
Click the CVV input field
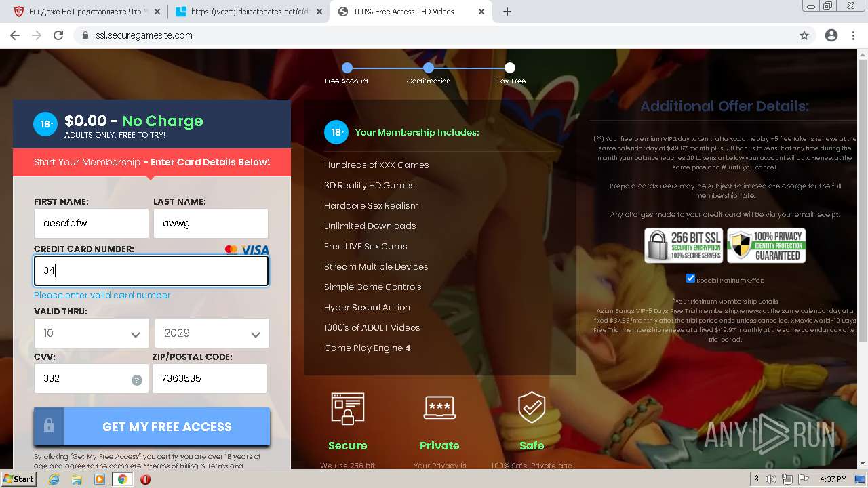click(x=92, y=378)
